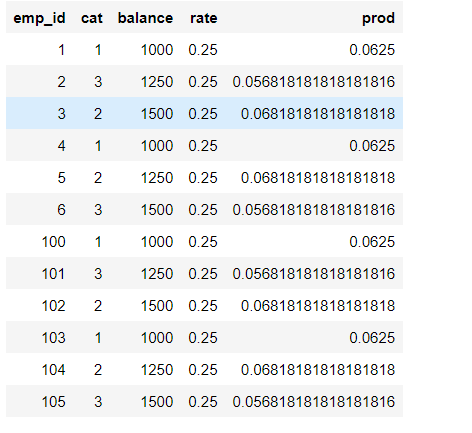Click cat value 2 in emp_id 5 row
472x433 pixels.
(x=98, y=178)
